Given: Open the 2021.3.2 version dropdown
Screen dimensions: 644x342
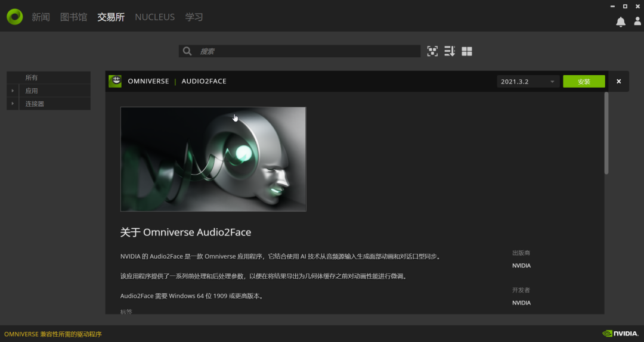Looking at the screenshot, I should (528, 81).
